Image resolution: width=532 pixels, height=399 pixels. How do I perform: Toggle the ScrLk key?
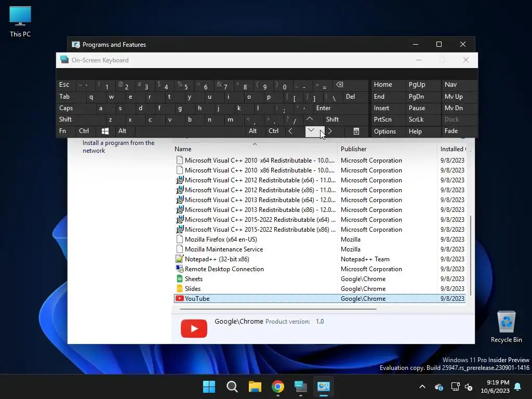click(423, 119)
